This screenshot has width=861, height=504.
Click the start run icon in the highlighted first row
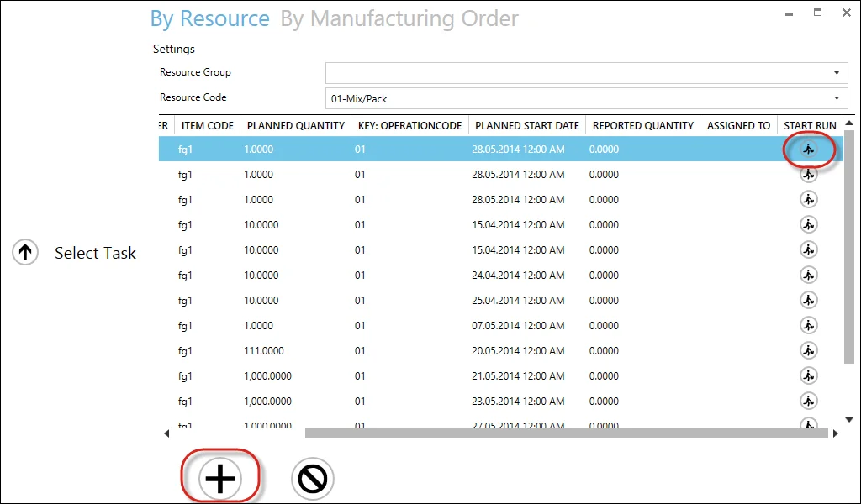(808, 150)
